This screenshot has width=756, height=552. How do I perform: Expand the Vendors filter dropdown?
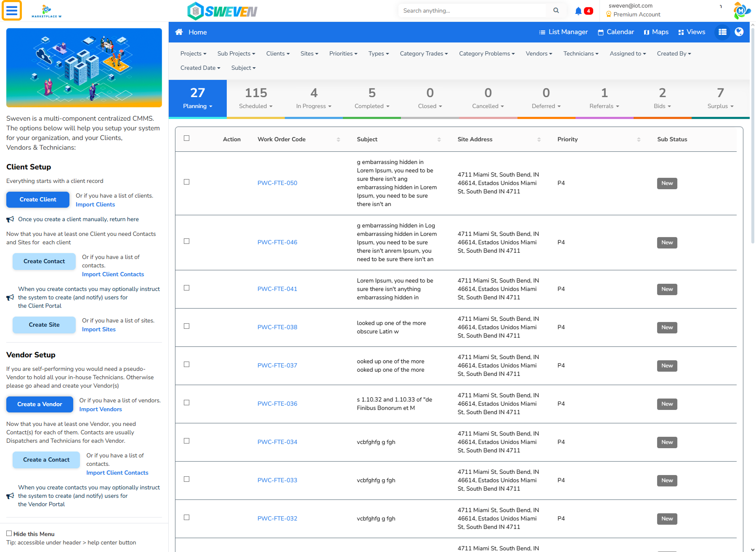click(539, 53)
